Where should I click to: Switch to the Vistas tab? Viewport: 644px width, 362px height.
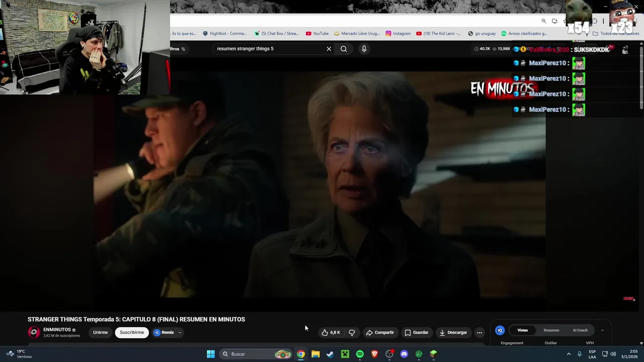(x=523, y=330)
